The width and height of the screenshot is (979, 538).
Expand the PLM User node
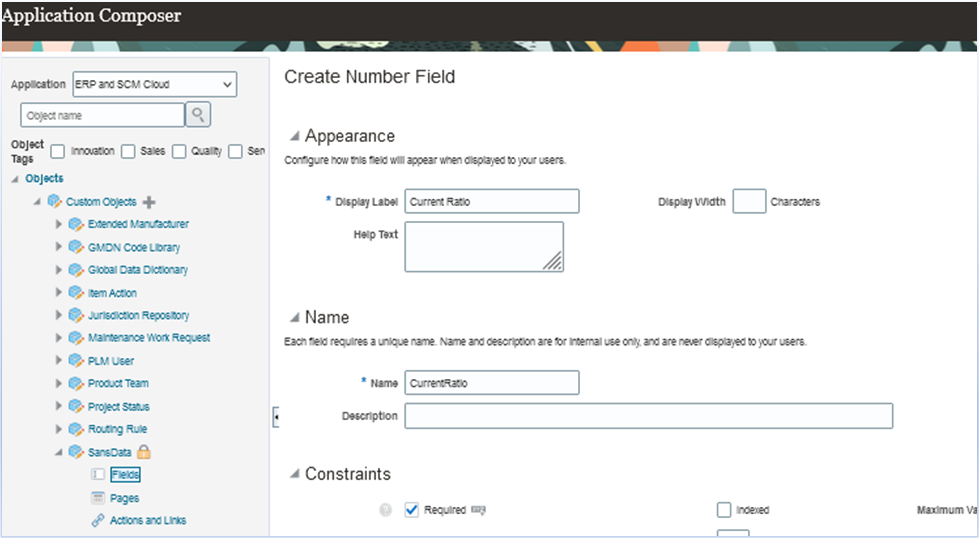click(59, 361)
